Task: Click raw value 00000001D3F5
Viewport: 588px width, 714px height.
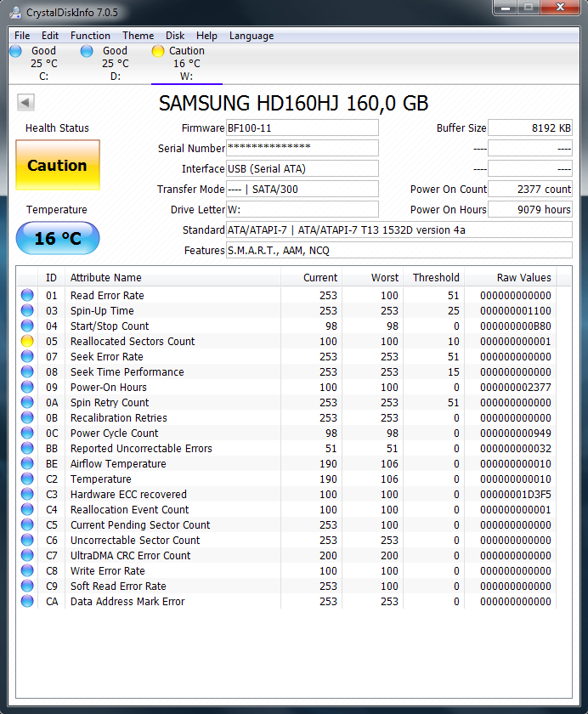Action: point(515,494)
